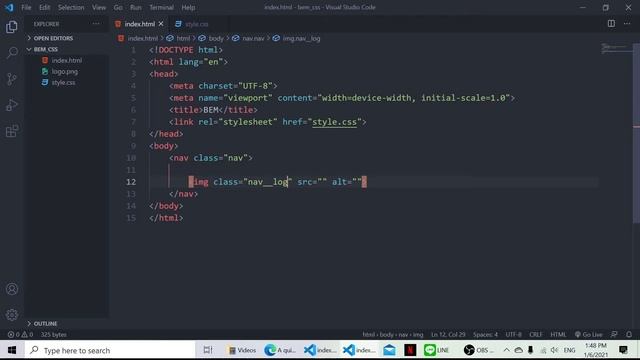The height and width of the screenshot is (360, 640).
Task: Open the Action Center notification icon
Action: point(623,350)
